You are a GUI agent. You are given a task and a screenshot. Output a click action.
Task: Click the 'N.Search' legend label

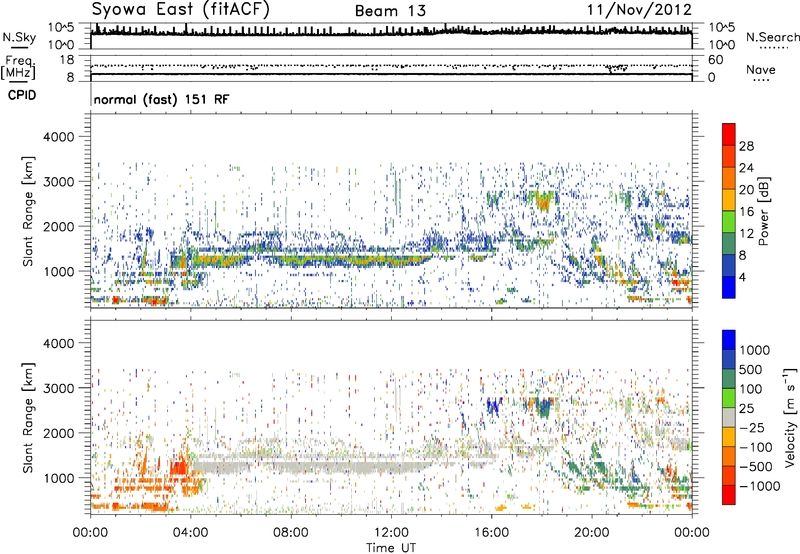tap(772, 37)
